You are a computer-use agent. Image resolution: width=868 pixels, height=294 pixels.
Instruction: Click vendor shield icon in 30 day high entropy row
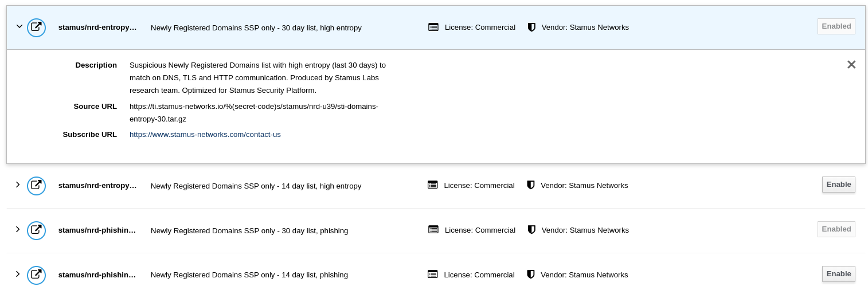pyautogui.click(x=531, y=27)
